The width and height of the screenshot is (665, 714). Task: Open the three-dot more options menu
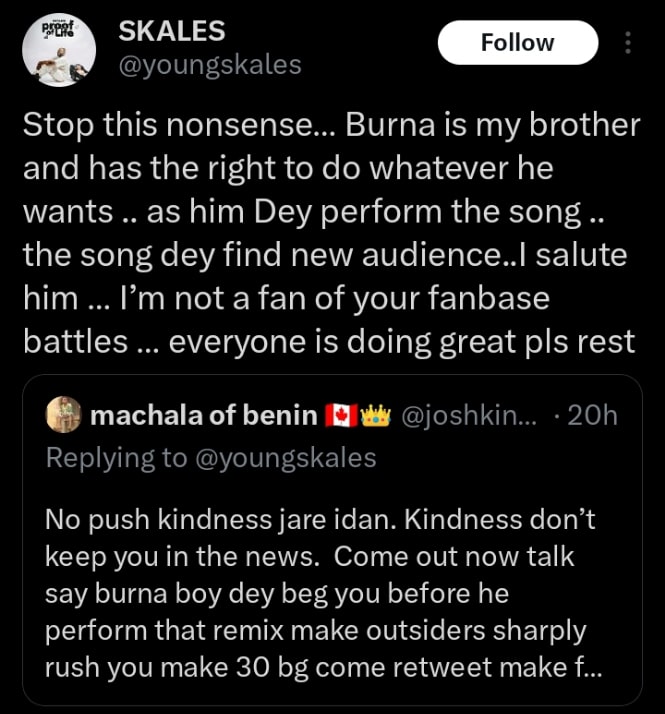click(x=628, y=43)
